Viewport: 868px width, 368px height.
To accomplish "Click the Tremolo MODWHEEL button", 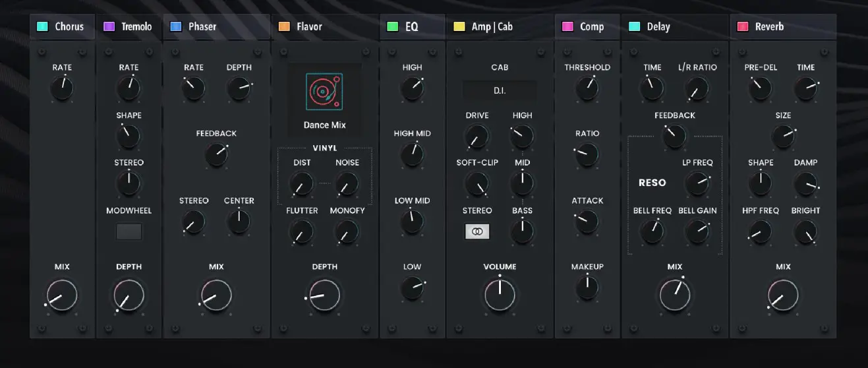I will 129,231.
